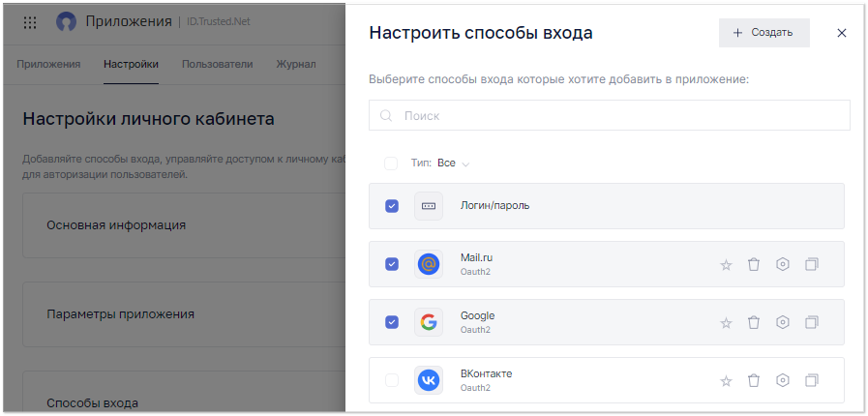Open ВКонтакте settings hexagon icon

(782, 380)
